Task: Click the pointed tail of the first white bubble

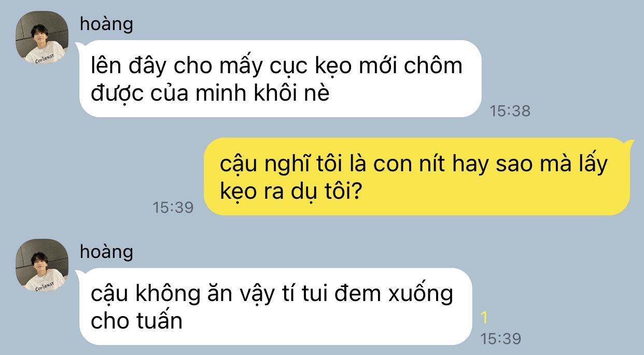Action: [79, 45]
